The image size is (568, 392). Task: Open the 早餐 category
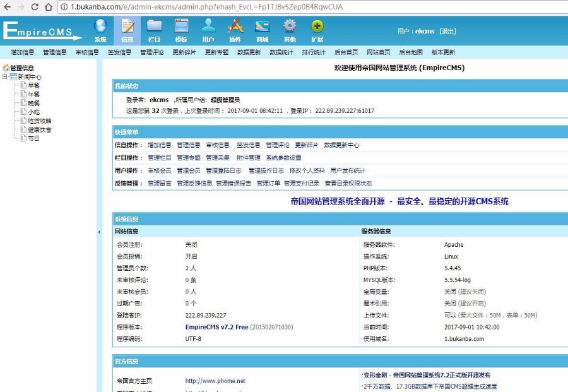tap(33, 85)
